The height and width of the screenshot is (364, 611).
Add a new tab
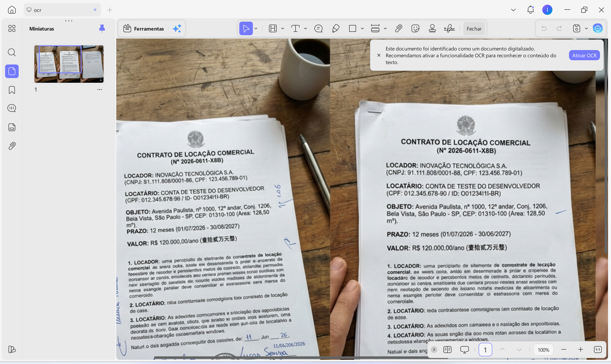tap(110, 10)
